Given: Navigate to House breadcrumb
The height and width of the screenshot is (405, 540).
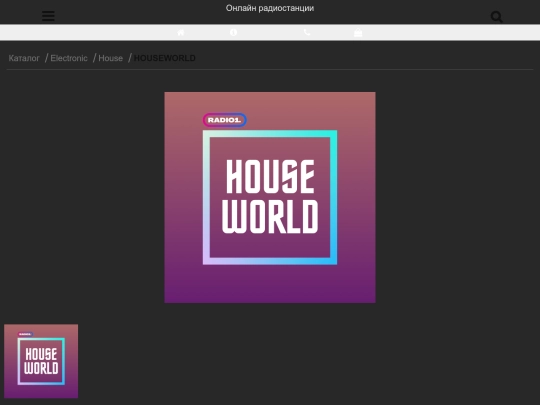Looking at the screenshot, I should 111,58.
